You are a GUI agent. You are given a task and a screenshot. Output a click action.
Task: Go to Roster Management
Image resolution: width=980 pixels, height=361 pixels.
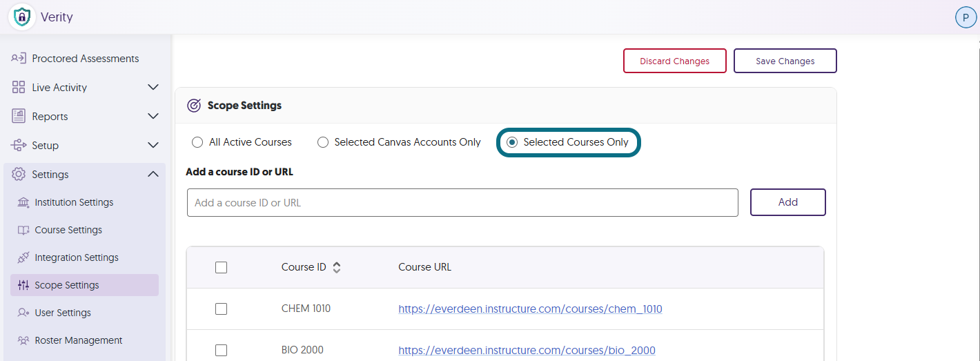coord(79,340)
